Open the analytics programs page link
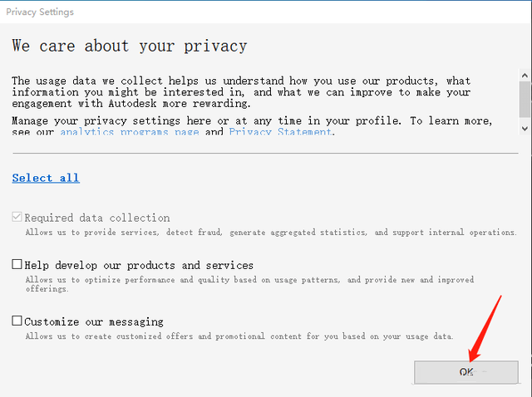Image resolution: width=532 pixels, height=397 pixels. (x=131, y=132)
